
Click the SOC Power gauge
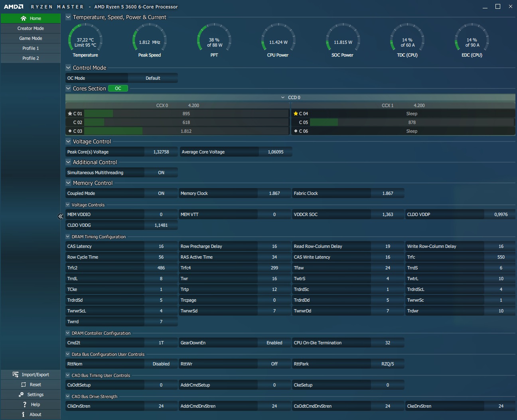coord(343,41)
